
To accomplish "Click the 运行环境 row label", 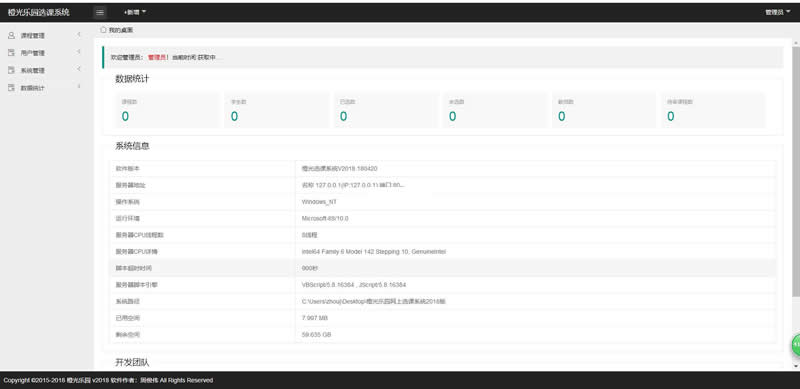I will [128, 218].
